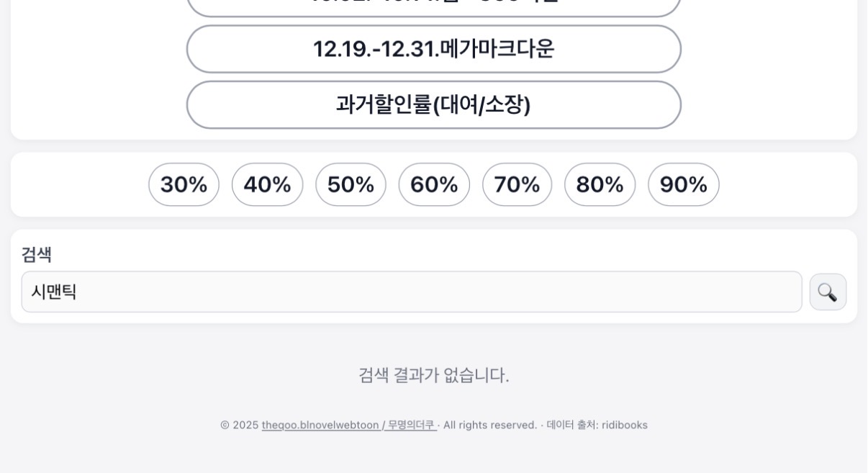
Task: Open the 과거할인률(대여/소장) page
Action: point(433,105)
